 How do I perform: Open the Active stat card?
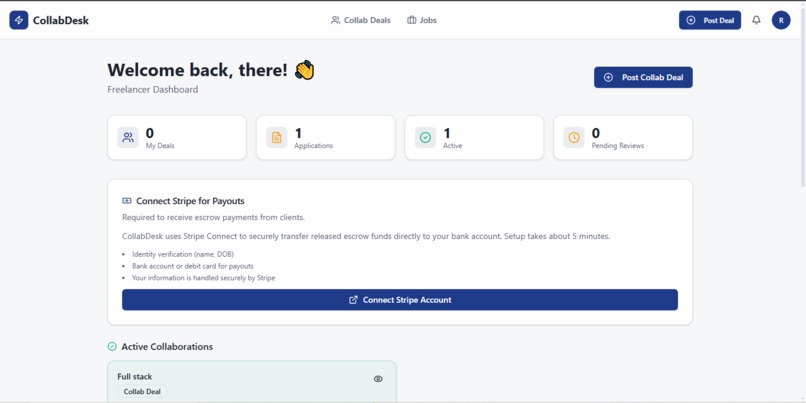pyautogui.click(x=474, y=138)
